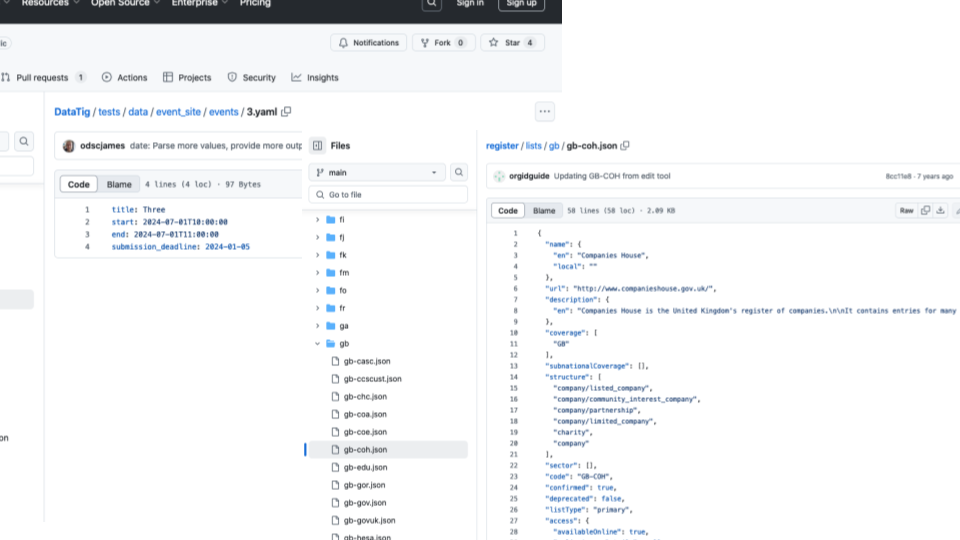Select Code view for gb-coh.json
This screenshot has width=960, height=540.
coord(508,211)
